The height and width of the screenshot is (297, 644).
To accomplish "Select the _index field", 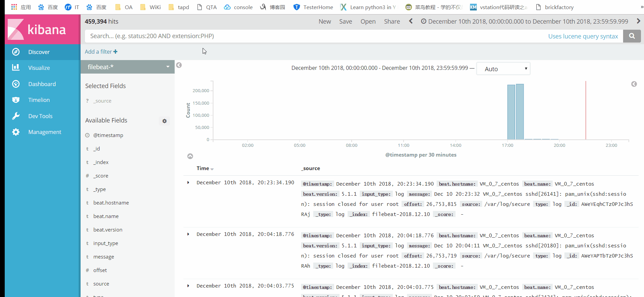I will click(x=101, y=162).
